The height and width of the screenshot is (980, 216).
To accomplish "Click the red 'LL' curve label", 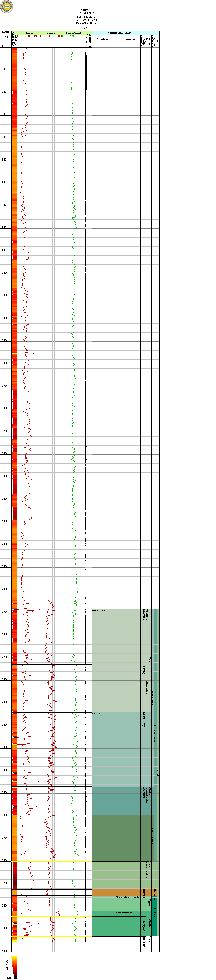I will [x=50, y=36].
